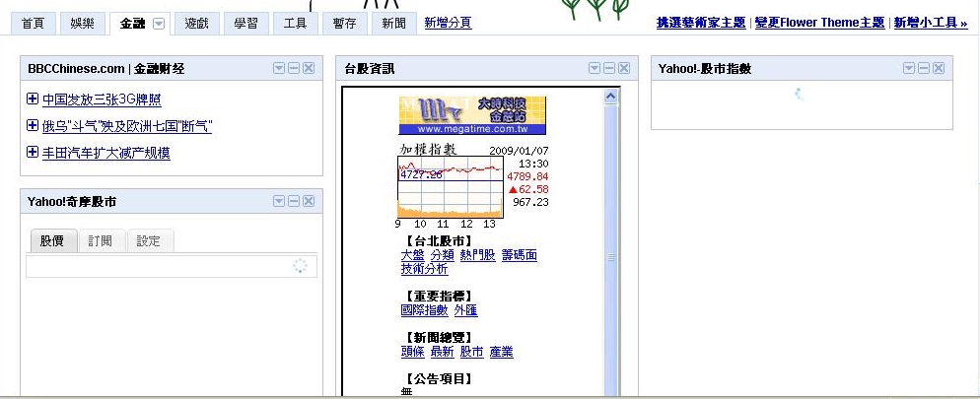The width and height of the screenshot is (980, 399).
Task: Click the 台股資訊 vertical scrollbar thumb
Action: click(x=610, y=256)
